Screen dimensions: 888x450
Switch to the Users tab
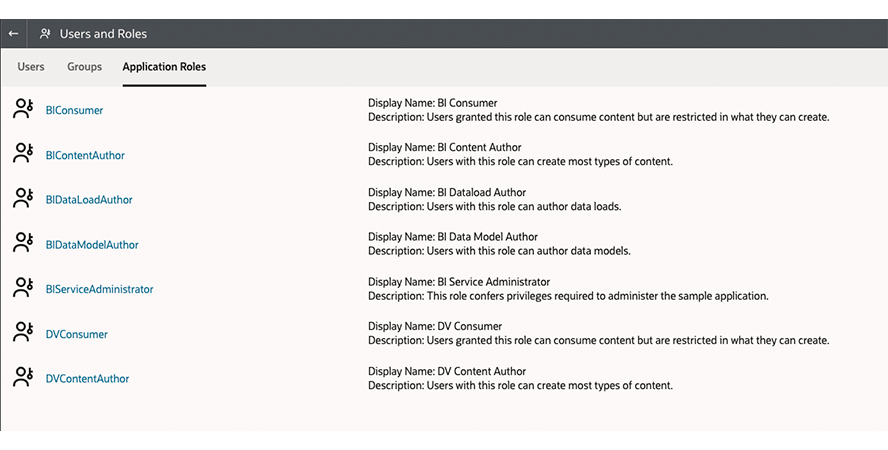(x=31, y=67)
